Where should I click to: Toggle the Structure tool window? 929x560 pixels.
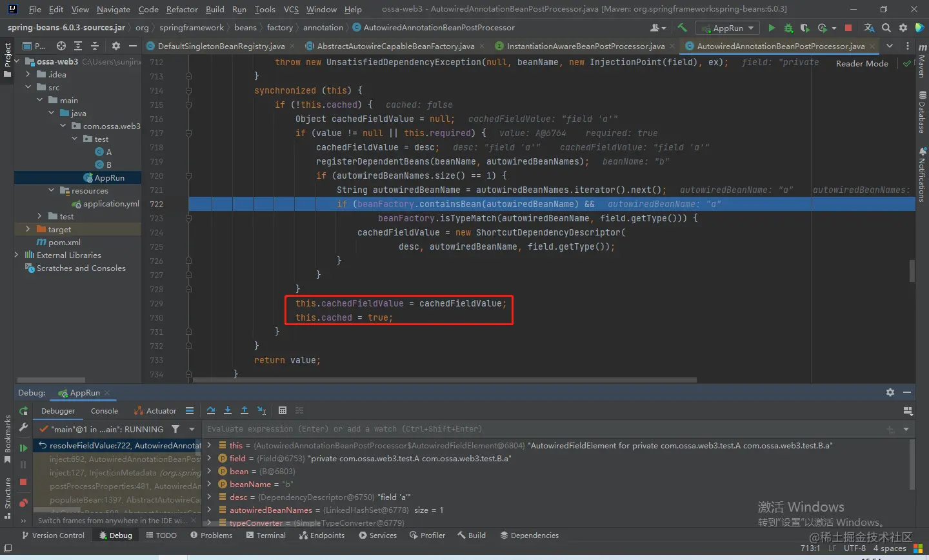coord(7,499)
